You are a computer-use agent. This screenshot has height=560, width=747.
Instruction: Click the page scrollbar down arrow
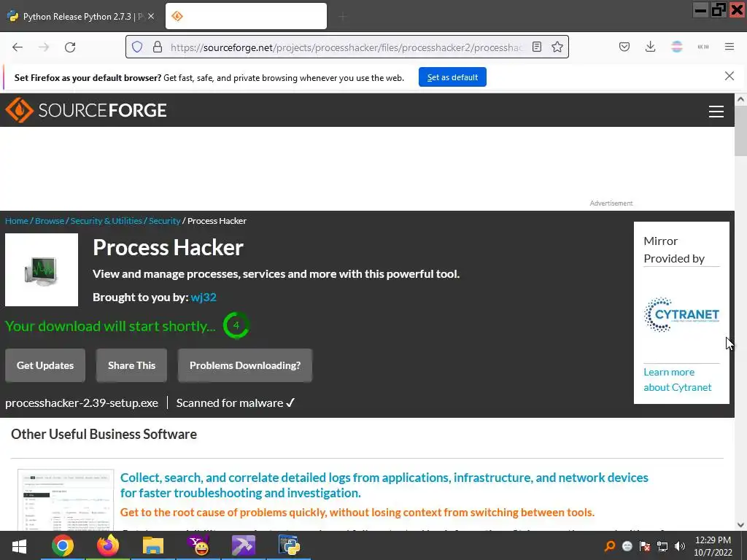coord(740,525)
